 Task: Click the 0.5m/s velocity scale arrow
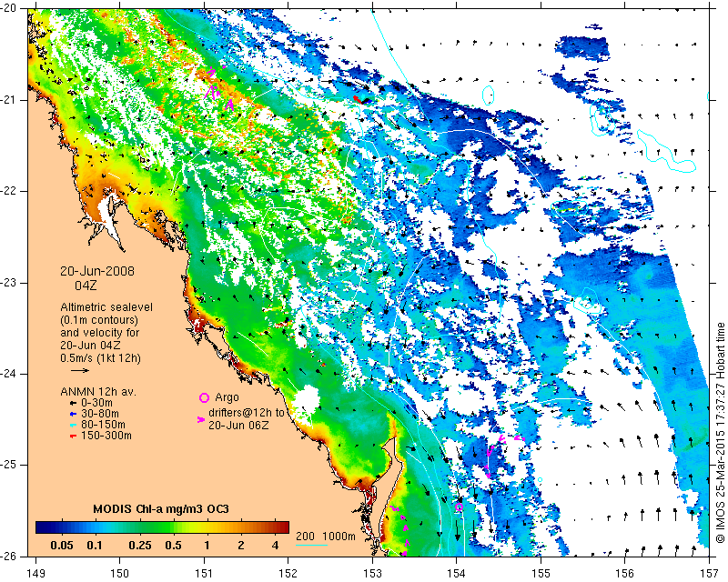click(80, 370)
